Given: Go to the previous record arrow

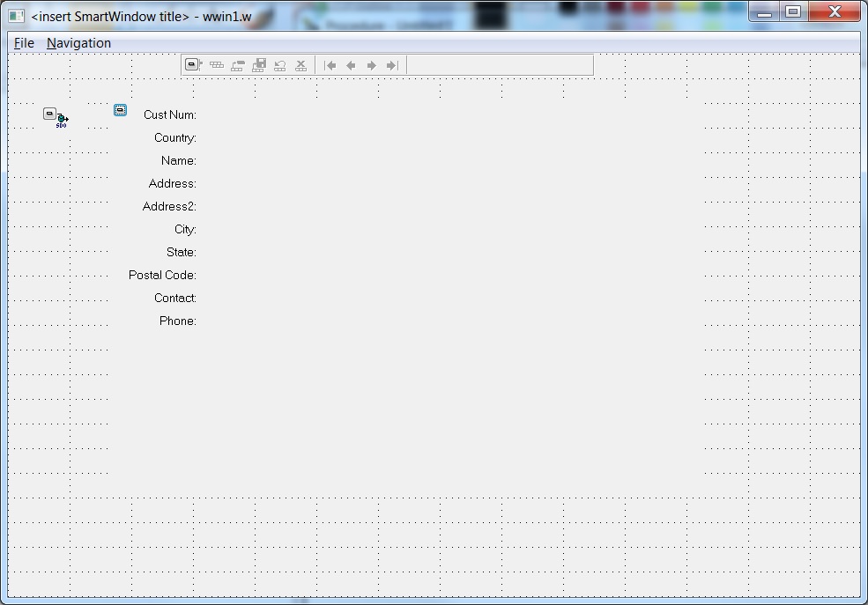Looking at the screenshot, I should (x=351, y=66).
